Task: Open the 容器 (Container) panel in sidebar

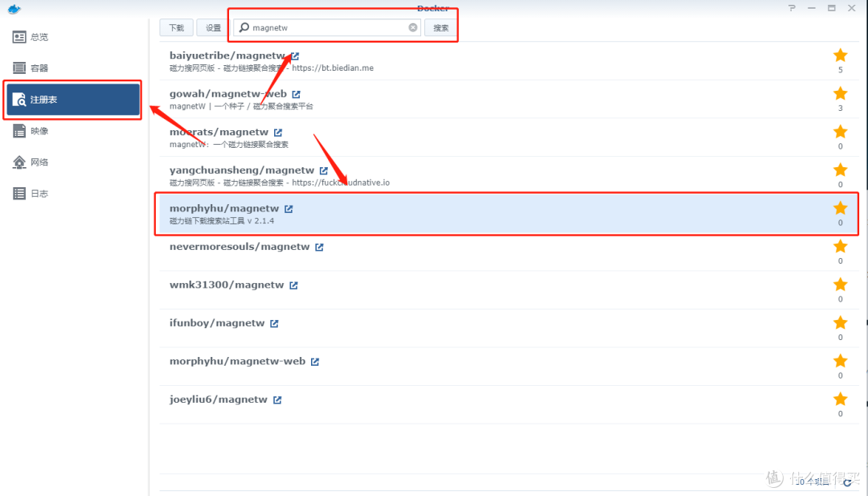Action: (35, 68)
